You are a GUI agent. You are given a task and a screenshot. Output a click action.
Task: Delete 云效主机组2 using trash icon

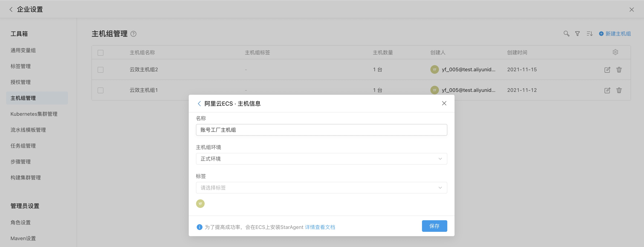(x=619, y=70)
